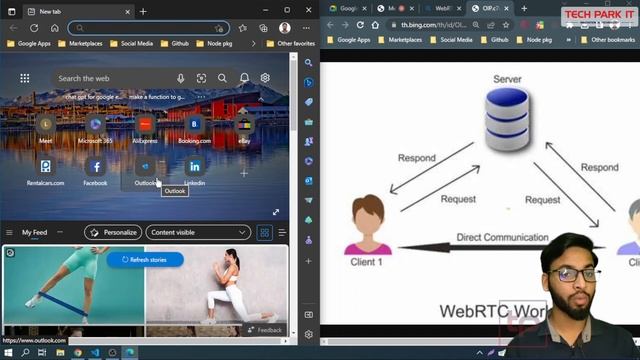This screenshot has height=360, width=640.
Task: Click the Personalize button
Action: tap(113, 232)
